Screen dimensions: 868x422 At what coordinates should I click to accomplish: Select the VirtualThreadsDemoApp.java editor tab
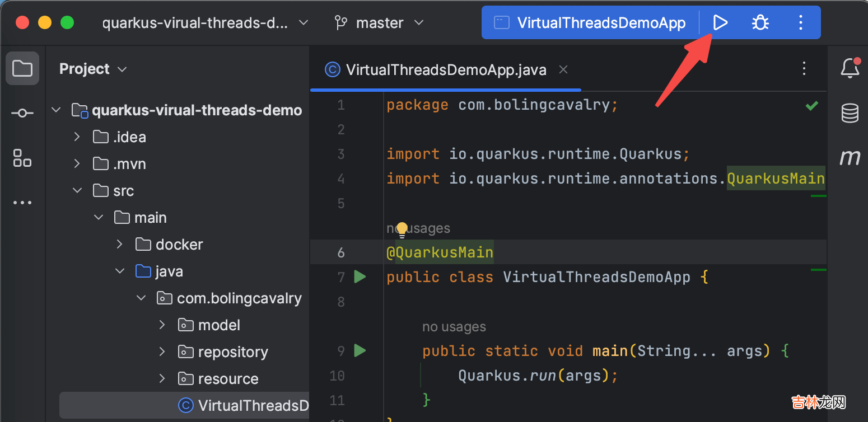[x=445, y=70]
